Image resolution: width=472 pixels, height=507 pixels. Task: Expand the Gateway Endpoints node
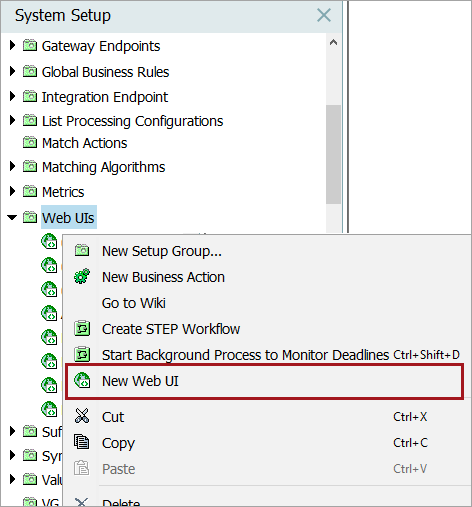pyautogui.click(x=12, y=45)
